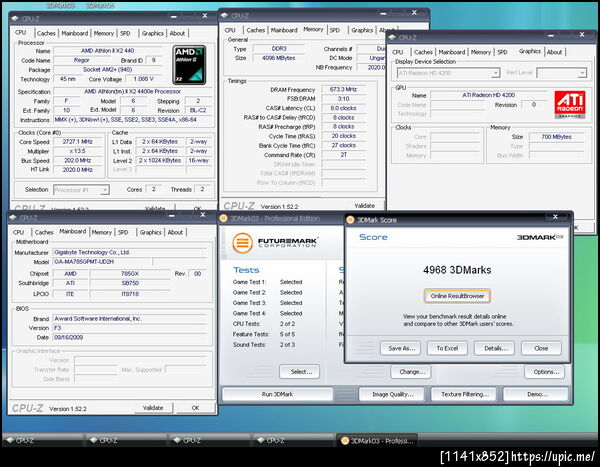Click Run 3DMark button
The image size is (600, 467).
point(277,394)
